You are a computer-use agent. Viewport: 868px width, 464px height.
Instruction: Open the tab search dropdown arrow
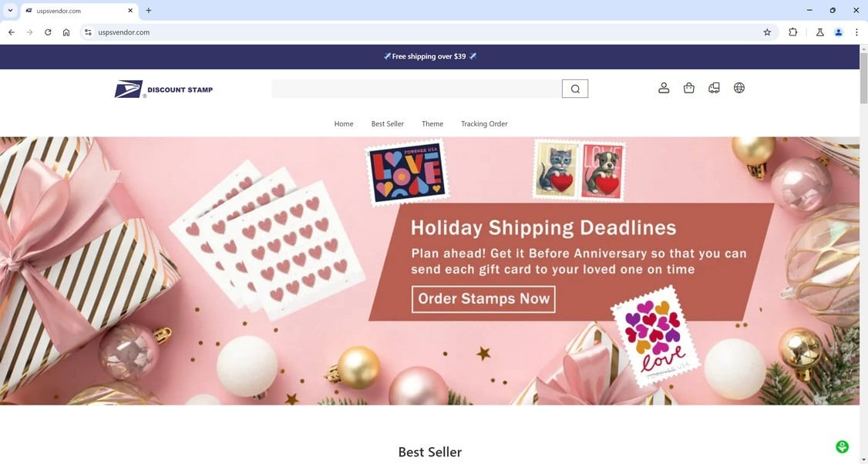[10, 11]
